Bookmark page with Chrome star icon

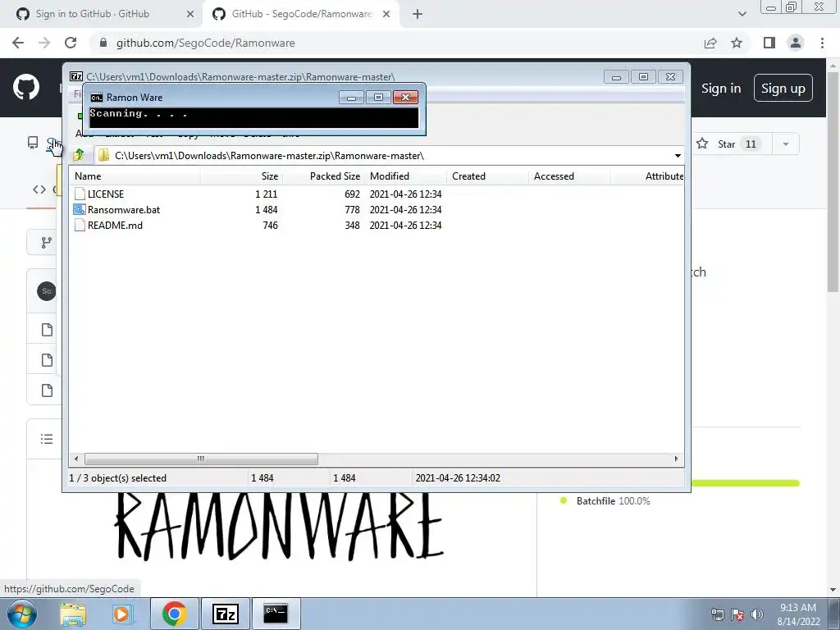point(737,43)
